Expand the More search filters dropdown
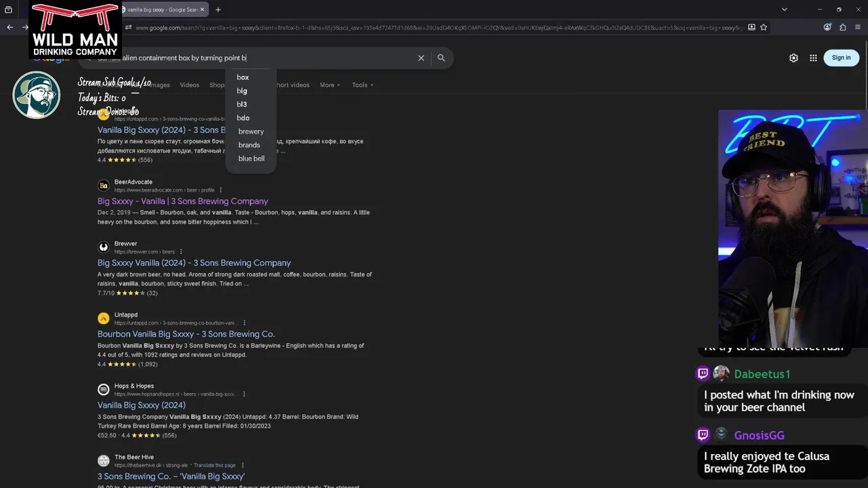 [330, 85]
